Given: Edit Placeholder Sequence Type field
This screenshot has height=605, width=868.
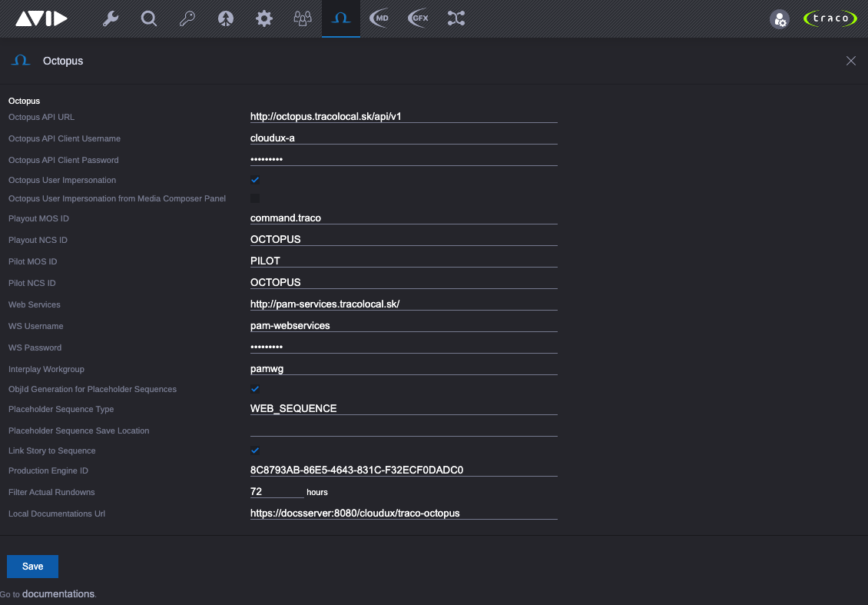Looking at the screenshot, I should point(403,408).
